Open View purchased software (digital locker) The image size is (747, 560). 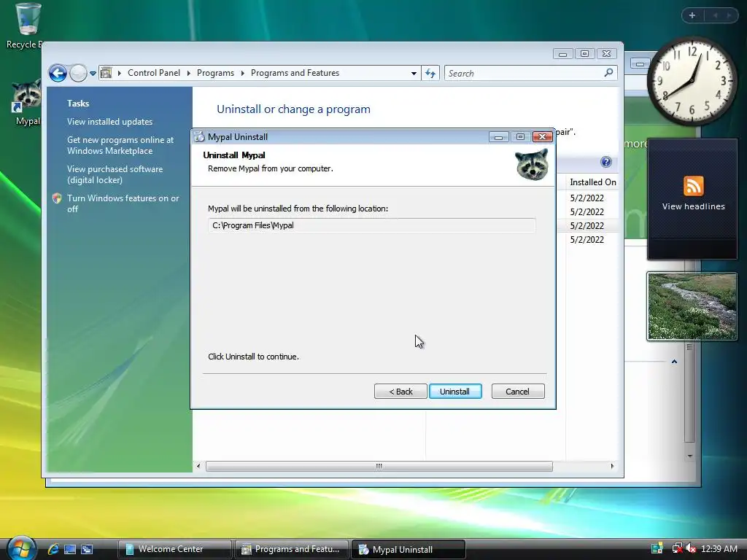tap(115, 174)
